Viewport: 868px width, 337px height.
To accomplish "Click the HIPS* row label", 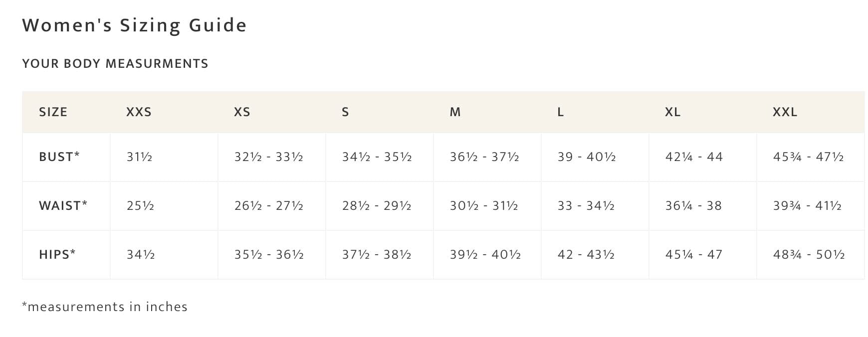I will [x=57, y=255].
